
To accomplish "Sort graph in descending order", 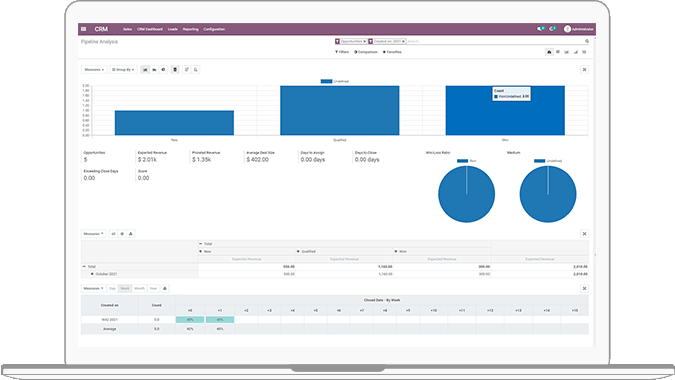I will pyautogui.click(x=186, y=69).
